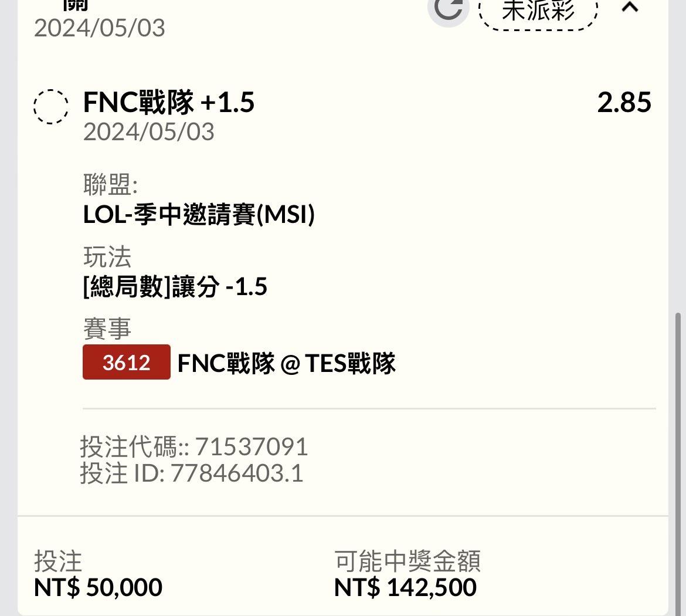Collapse bet details with the up chevron
This screenshot has height=616, width=686.
(630, 8)
